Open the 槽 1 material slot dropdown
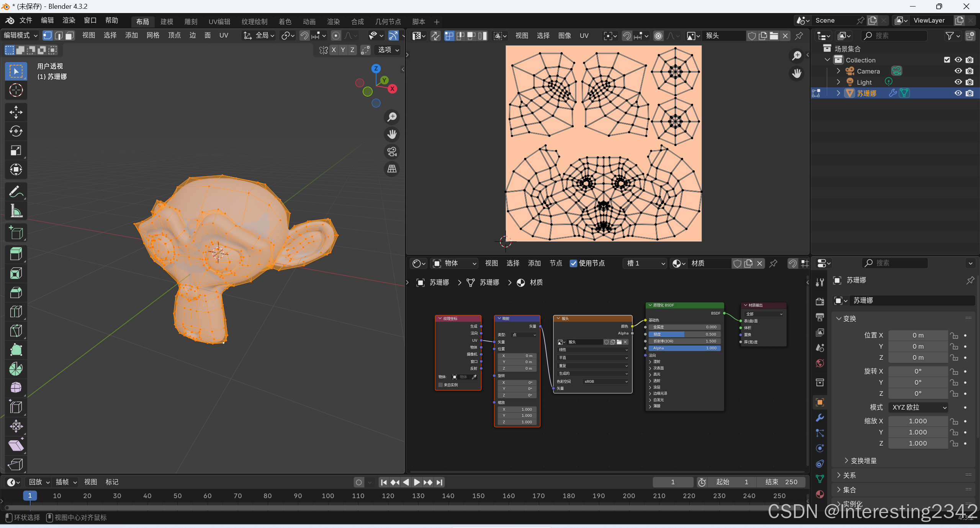This screenshot has height=528, width=980. click(646, 263)
